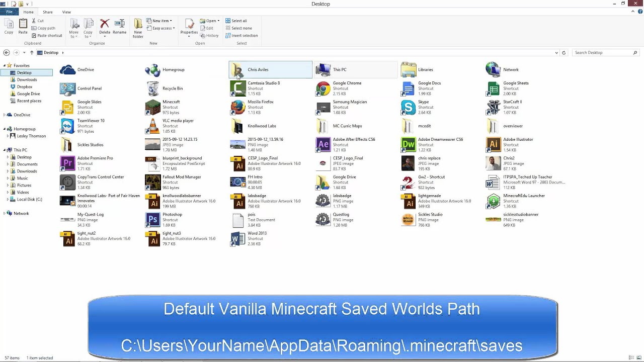Click Select all in ribbon
The width and height of the screenshot is (644, 362).
(x=236, y=21)
